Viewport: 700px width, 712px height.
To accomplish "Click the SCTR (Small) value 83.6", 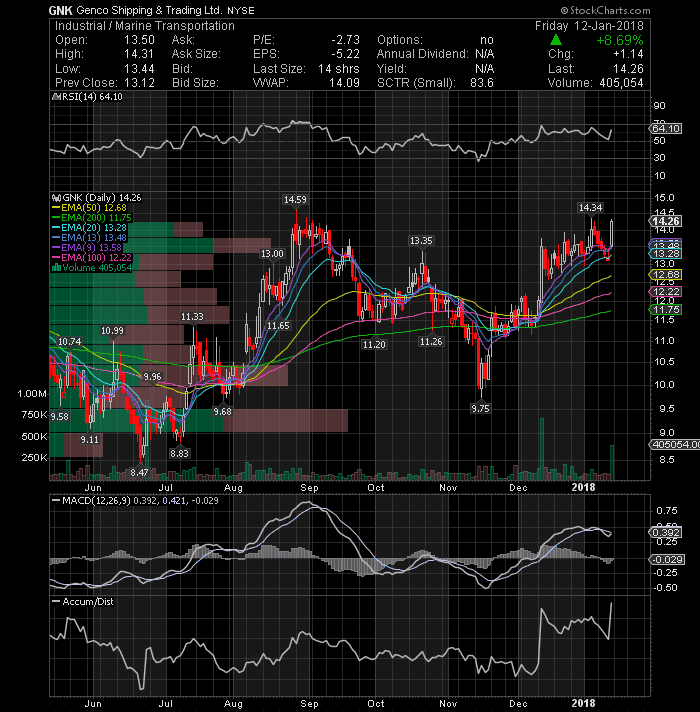I will click(x=482, y=83).
